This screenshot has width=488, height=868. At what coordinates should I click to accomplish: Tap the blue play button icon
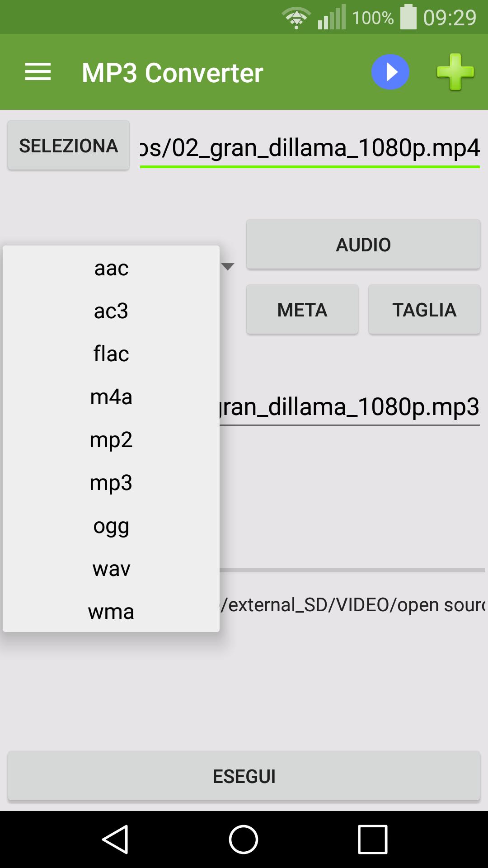coord(390,72)
